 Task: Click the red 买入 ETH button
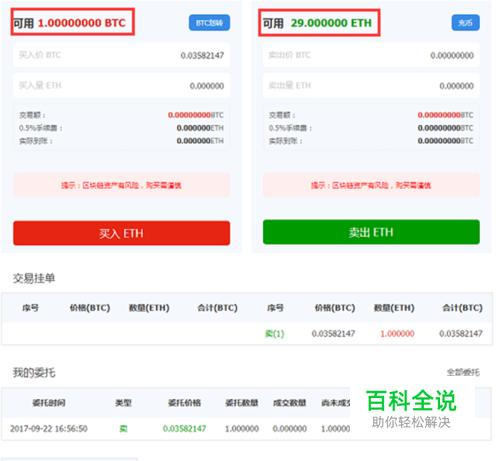pos(121,233)
